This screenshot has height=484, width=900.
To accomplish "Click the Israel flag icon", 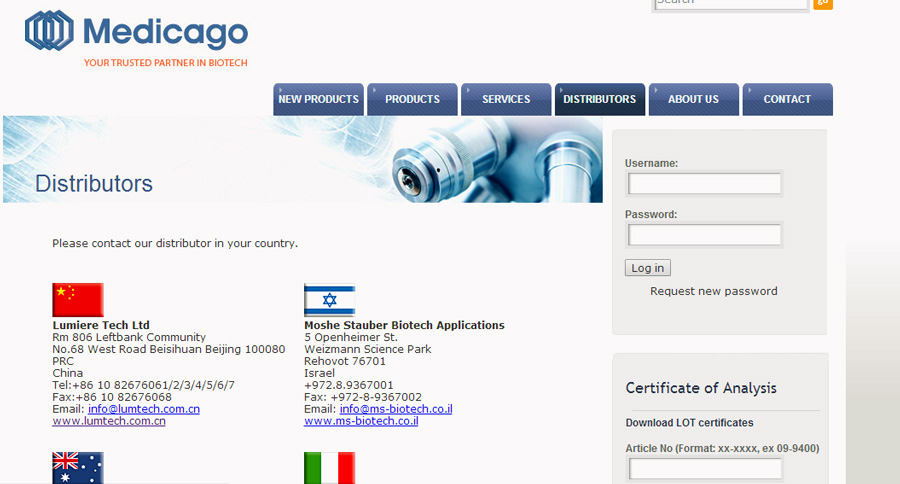I will point(329,300).
